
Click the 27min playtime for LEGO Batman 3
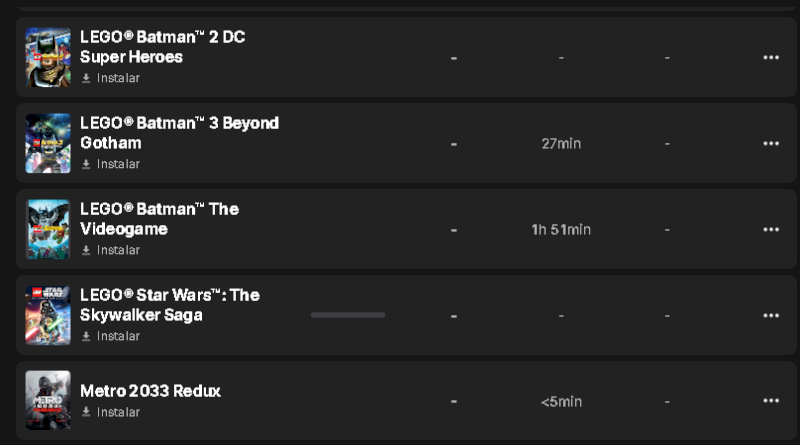561,143
